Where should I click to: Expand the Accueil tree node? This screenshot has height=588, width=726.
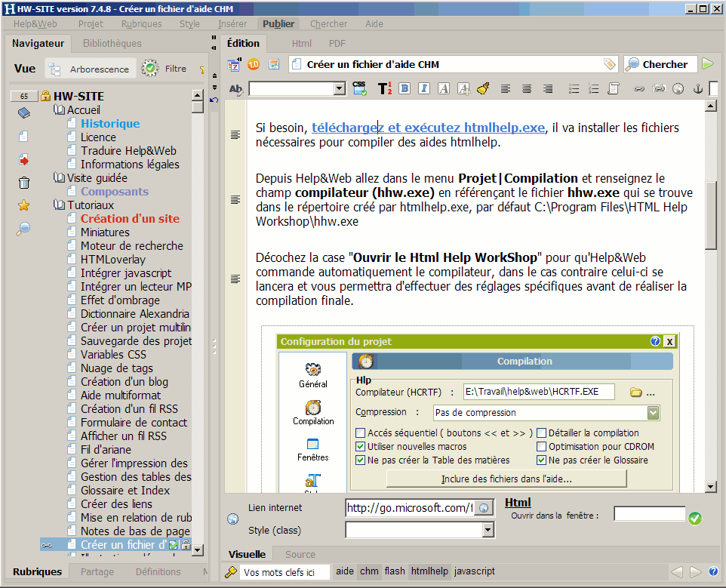59,109
